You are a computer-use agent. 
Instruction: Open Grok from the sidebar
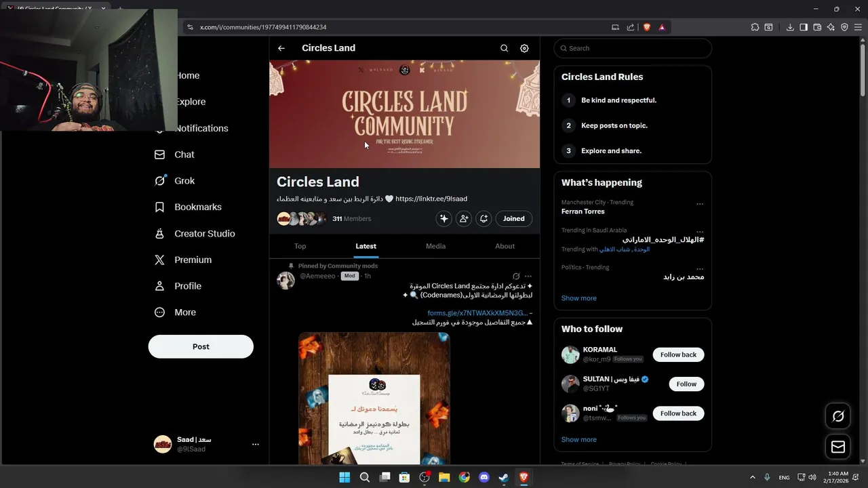tap(174, 181)
